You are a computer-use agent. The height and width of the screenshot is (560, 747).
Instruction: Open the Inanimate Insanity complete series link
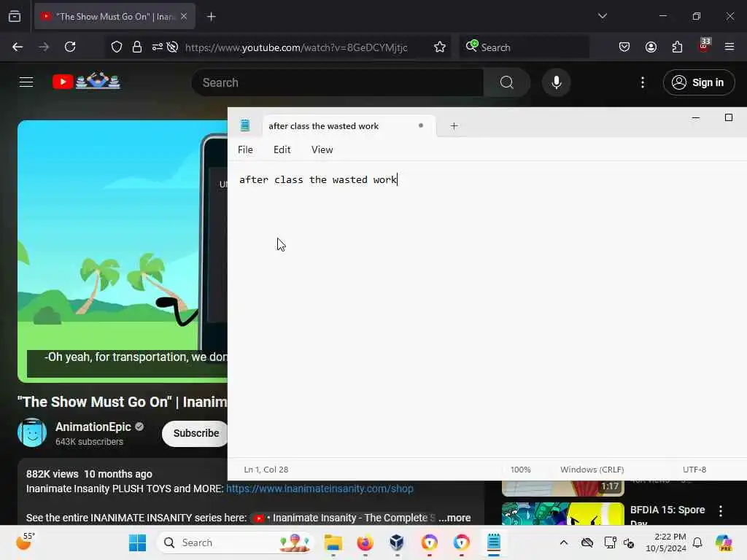[x=344, y=518]
